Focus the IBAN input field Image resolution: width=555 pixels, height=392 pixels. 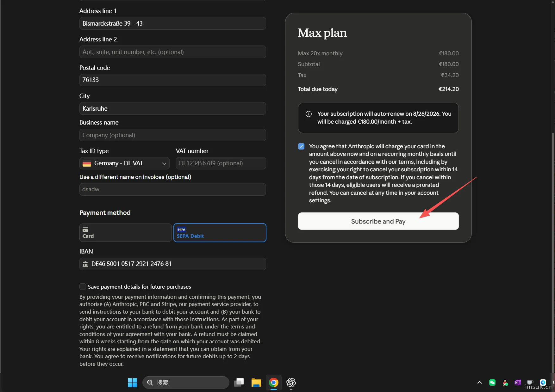(x=173, y=264)
